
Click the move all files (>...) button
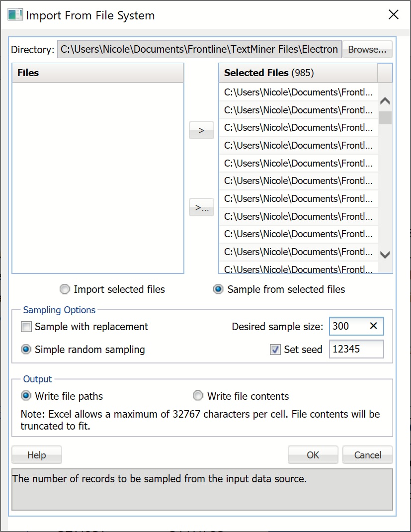pos(201,207)
